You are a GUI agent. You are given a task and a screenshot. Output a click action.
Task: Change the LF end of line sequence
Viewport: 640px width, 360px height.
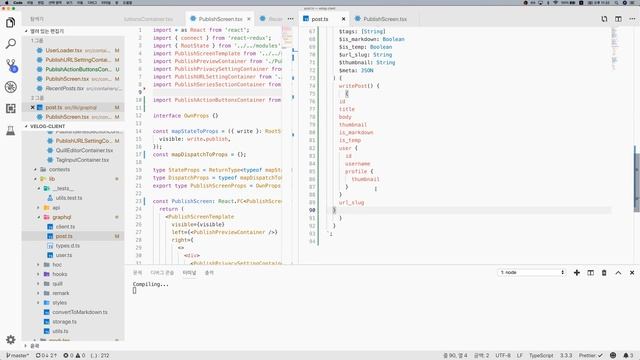tap(520, 356)
